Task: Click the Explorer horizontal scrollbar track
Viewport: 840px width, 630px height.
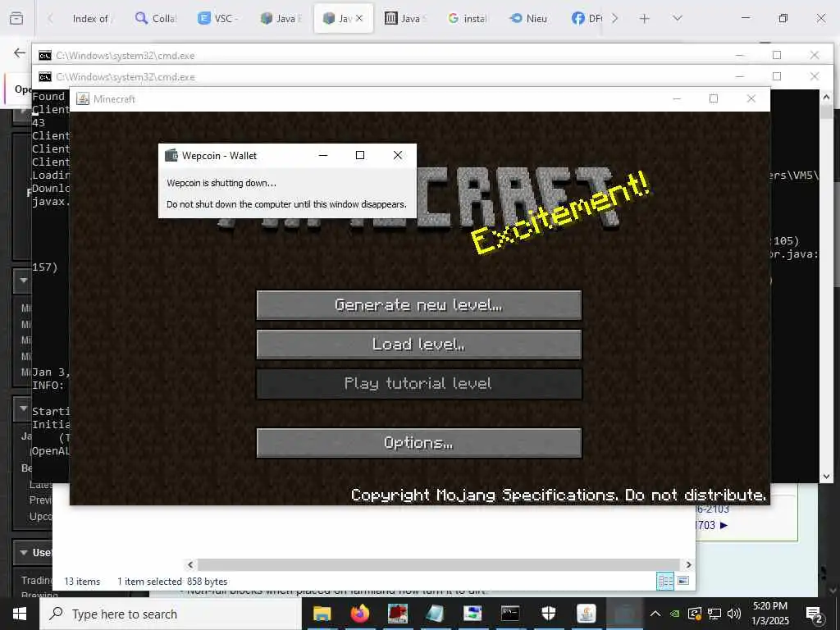Action: coord(440,564)
